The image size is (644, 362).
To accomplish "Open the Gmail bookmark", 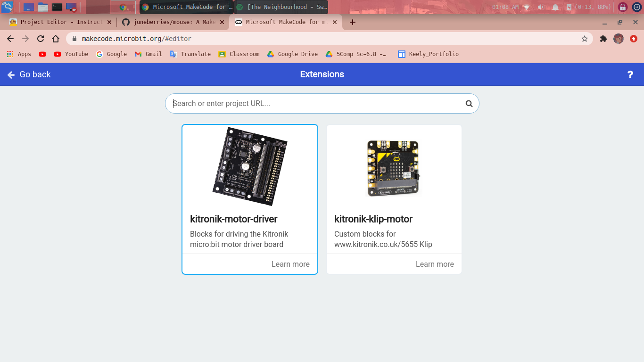I will pos(148,54).
